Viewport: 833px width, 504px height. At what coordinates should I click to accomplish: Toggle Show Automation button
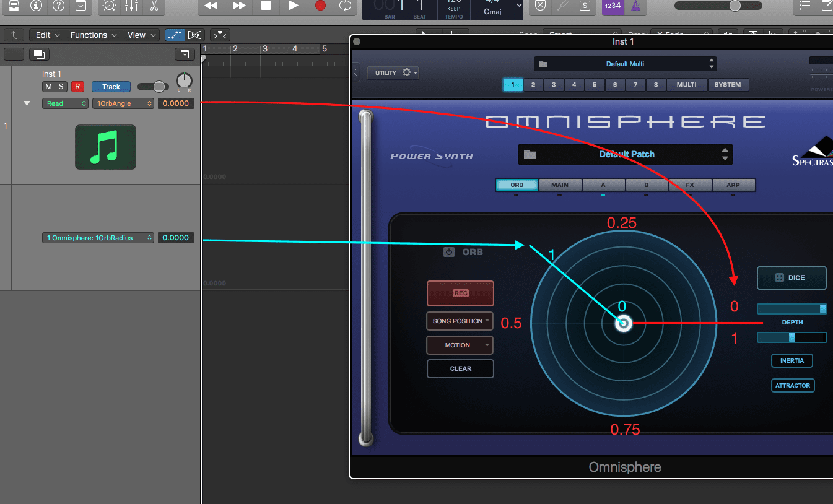click(175, 35)
